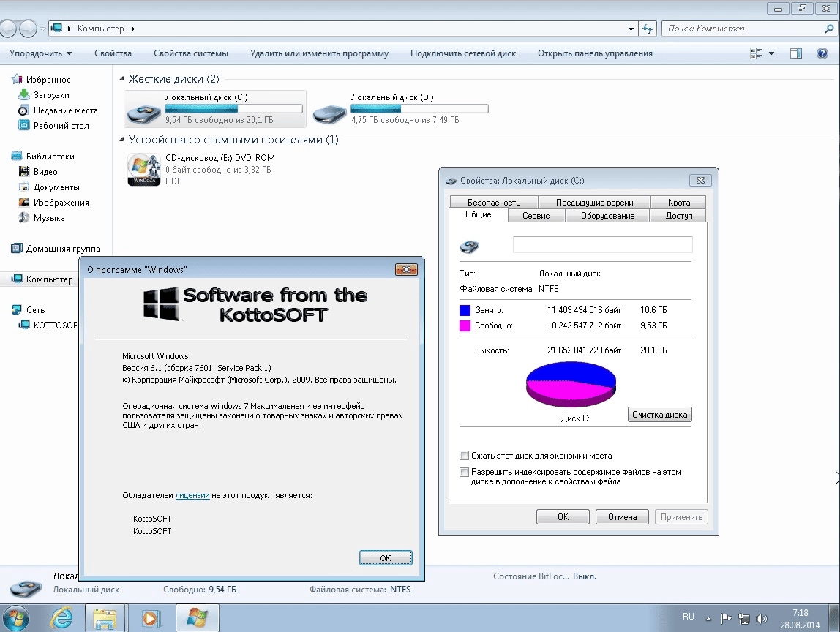Click Подключить сетевой диск
The height and width of the screenshot is (632, 840).
[463, 53]
